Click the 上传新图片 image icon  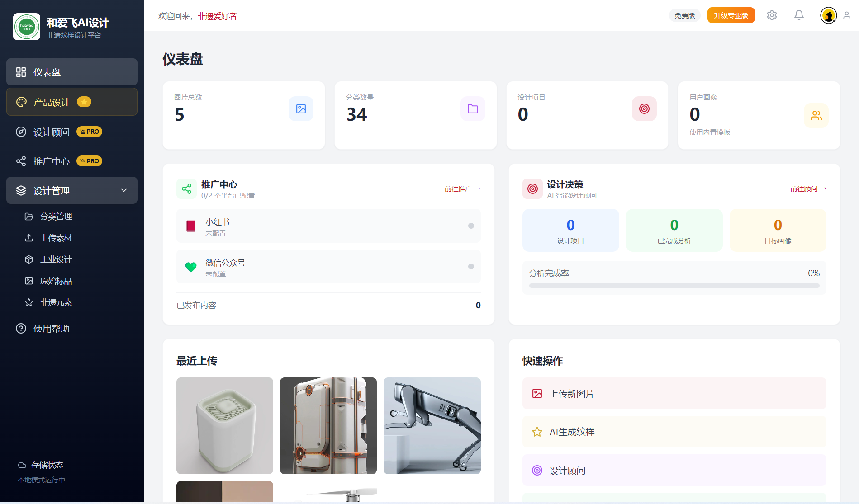tap(537, 393)
